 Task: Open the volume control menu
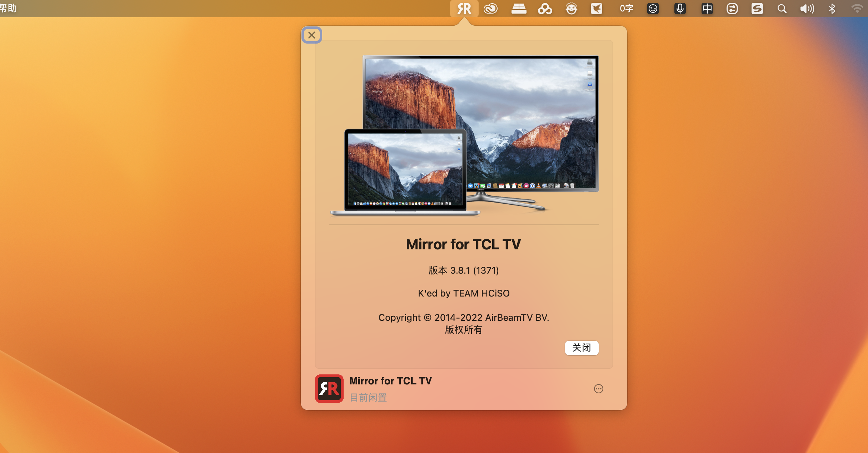(x=807, y=9)
